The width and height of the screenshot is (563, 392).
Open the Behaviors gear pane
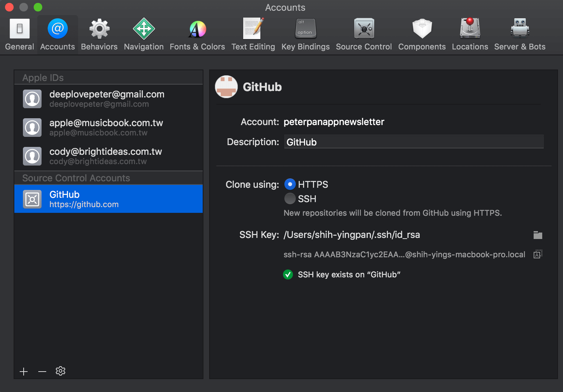pos(99,35)
